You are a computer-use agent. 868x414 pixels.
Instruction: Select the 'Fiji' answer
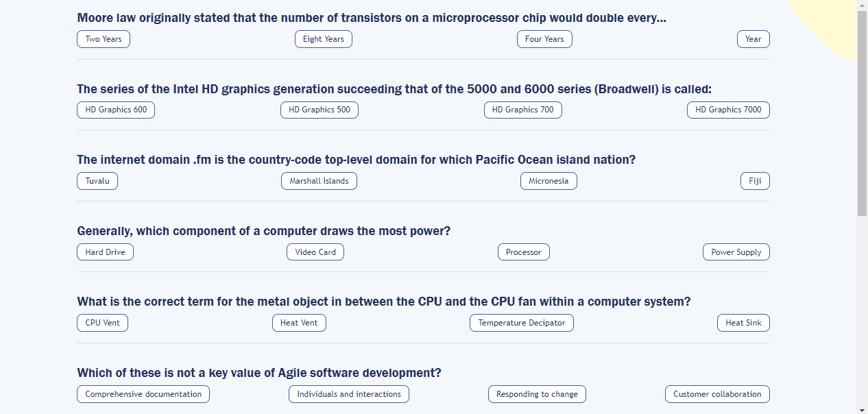[x=755, y=181]
